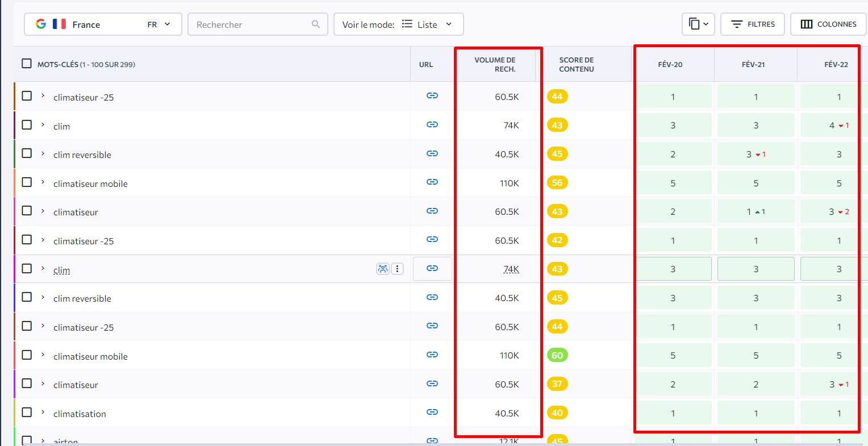Open URL link icon for climatiseur mobile score 60

coord(432,355)
